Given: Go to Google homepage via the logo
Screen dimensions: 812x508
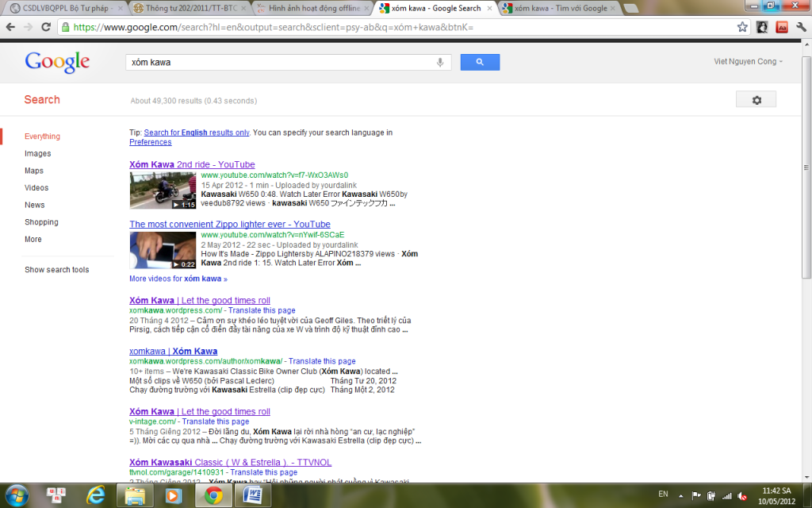Looking at the screenshot, I should pos(57,62).
